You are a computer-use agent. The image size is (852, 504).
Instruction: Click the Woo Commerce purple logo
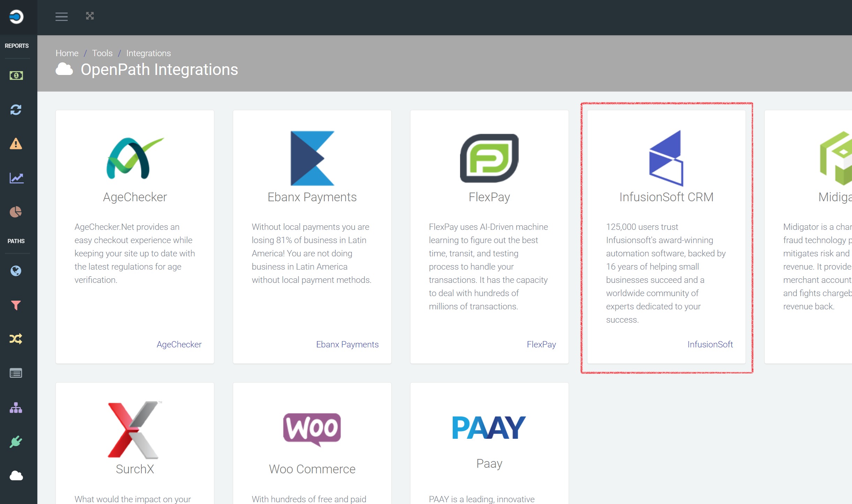point(312,429)
